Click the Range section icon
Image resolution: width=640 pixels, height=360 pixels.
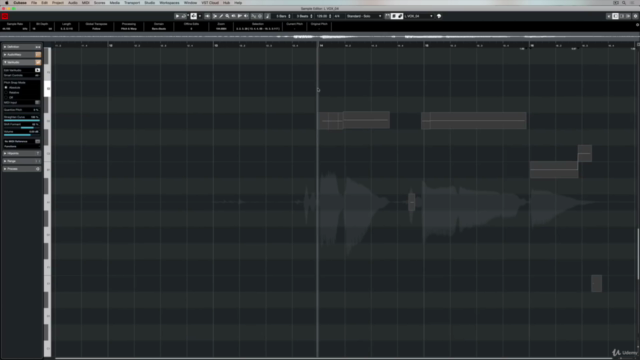coord(38,161)
